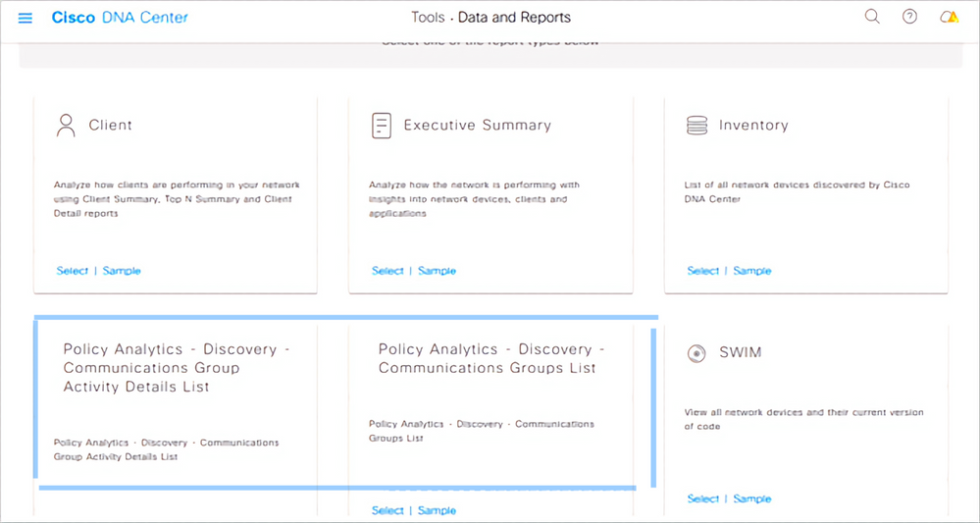
Task: Click the Executive Summary card title
Action: coord(478,125)
